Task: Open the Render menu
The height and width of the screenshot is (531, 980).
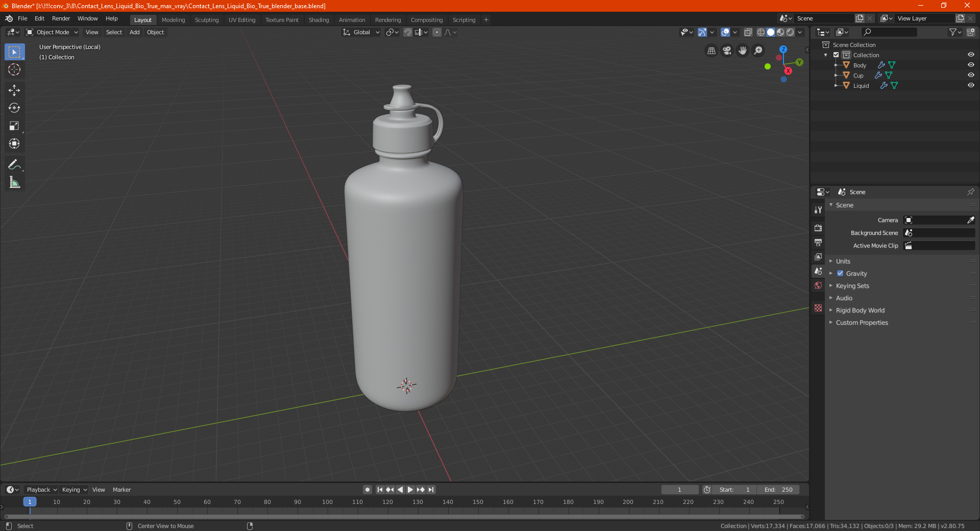Action: click(x=61, y=18)
